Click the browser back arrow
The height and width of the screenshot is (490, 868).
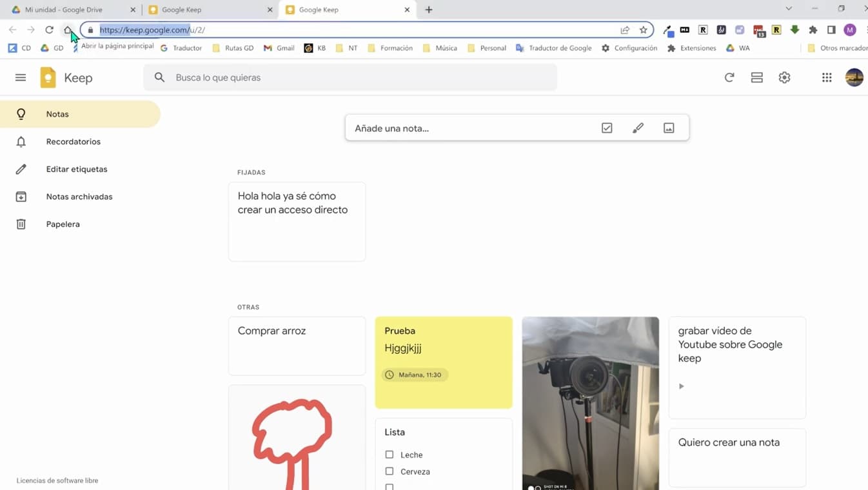click(x=13, y=30)
